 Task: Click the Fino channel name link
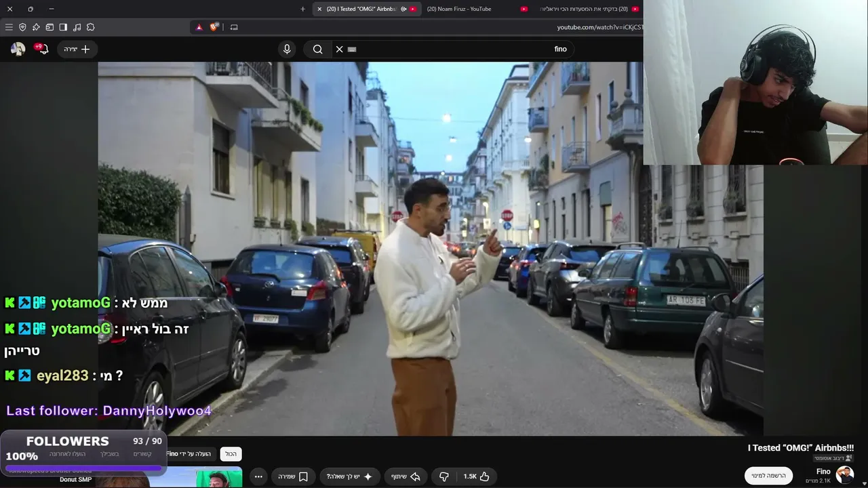(x=823, y=471)
